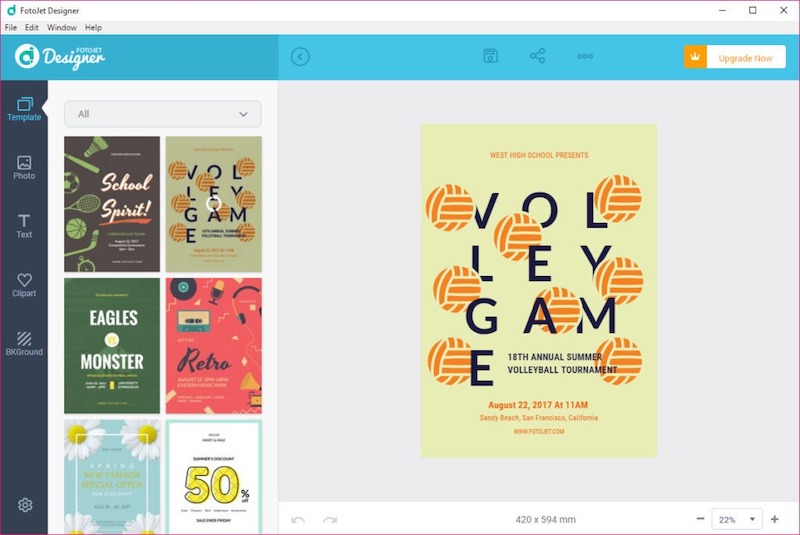The image size is (800, 535).
Task: Open the Window menu
Action: pyautogui.click(x=61, y=27)
